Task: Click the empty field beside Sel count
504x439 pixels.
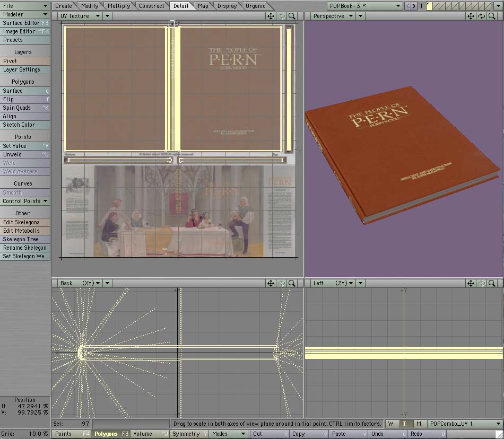Action: pos(131,424)
